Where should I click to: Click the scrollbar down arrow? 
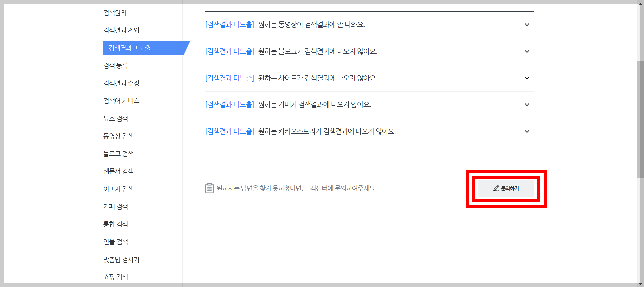coord(640,284)
